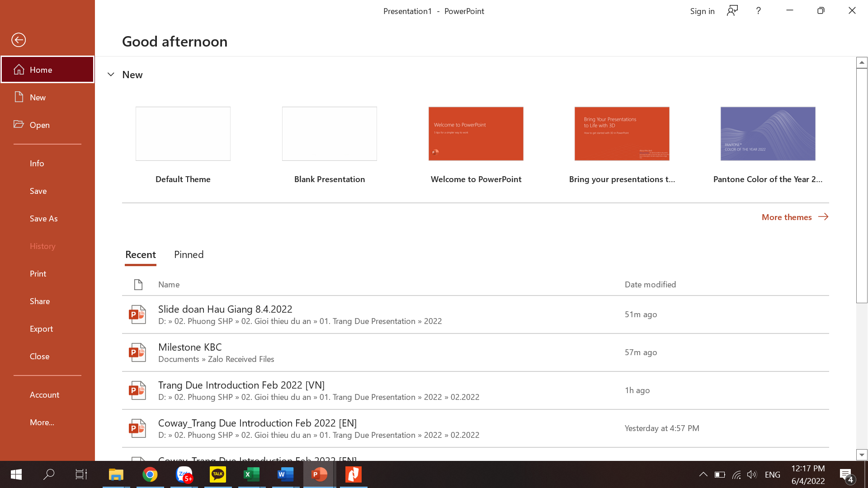Click the scrollbar up arrow
Screen dimensions: 868x488
point(862,62)
